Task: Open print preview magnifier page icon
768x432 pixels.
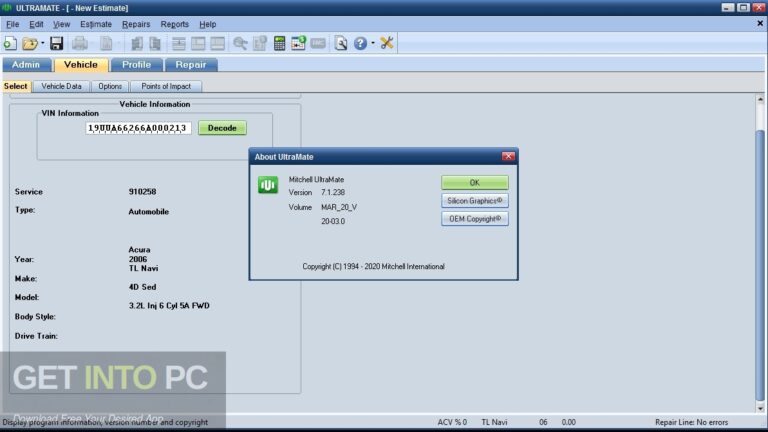Action: point(341,44)
